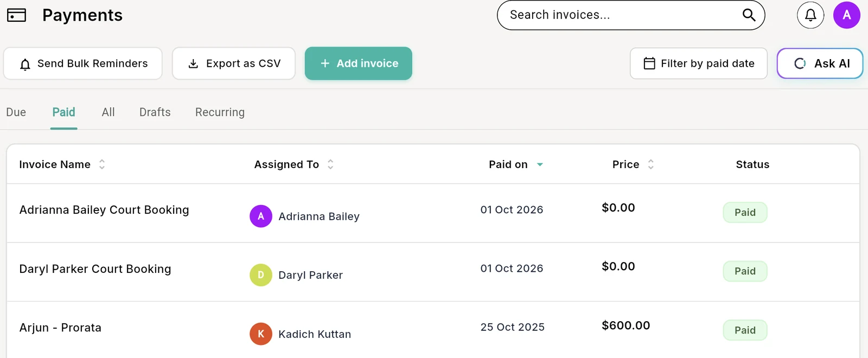The height and width of the screenshot is (358, 868).
Task: Click Export as CSV button
Action: tap(234, 63)
